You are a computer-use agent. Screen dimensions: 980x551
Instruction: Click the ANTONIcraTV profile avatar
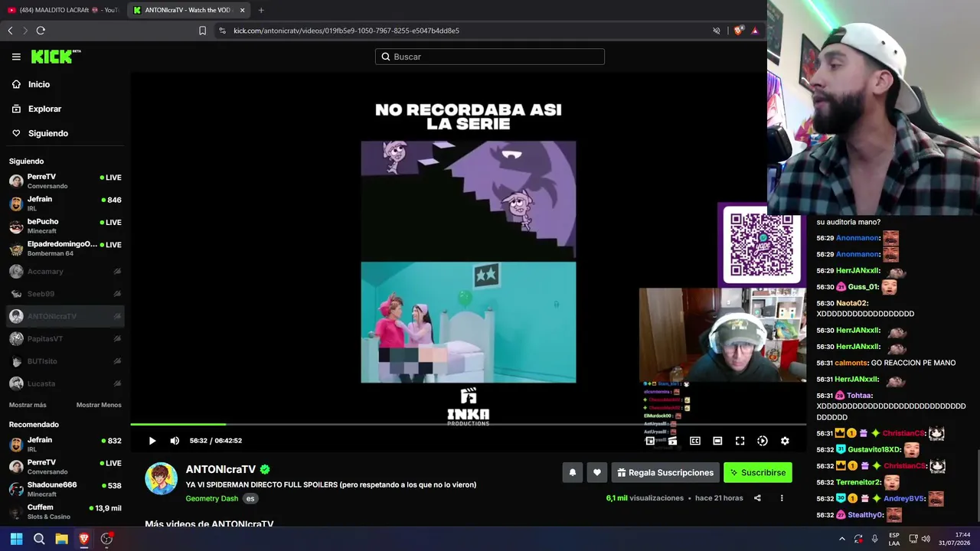[161, 478]
